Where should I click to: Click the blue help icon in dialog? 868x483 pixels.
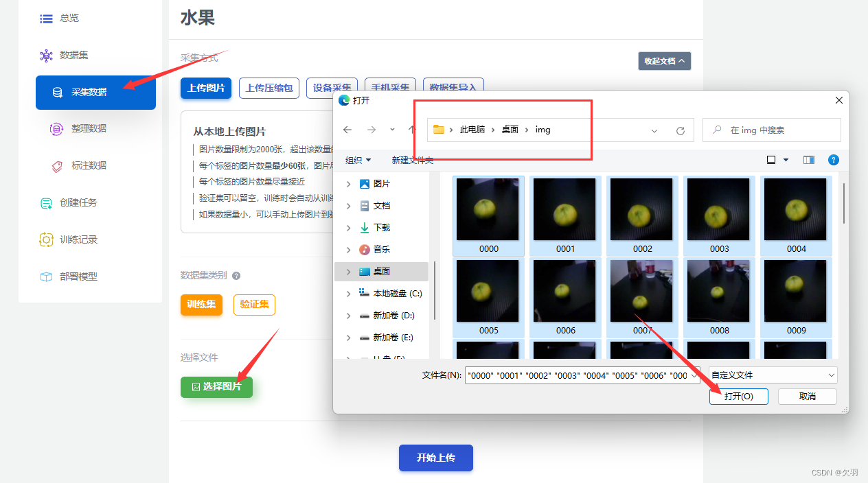(833, 160)
